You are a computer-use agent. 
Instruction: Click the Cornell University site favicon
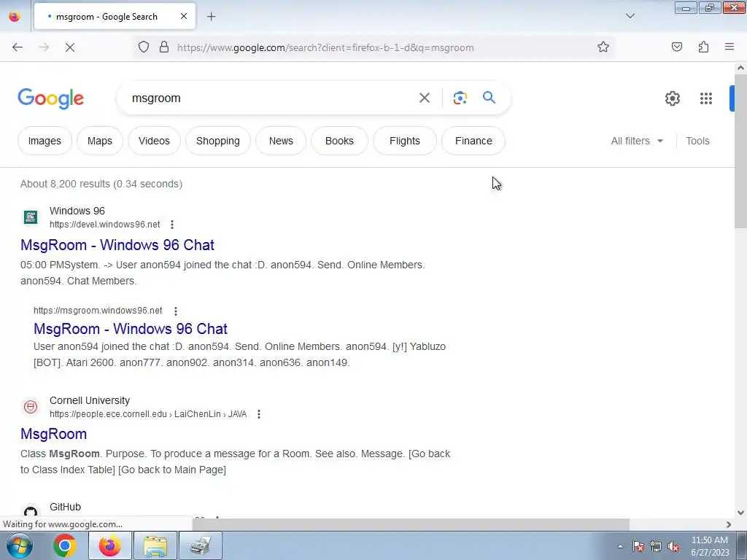pyautogui.click(x=31, y=407)
